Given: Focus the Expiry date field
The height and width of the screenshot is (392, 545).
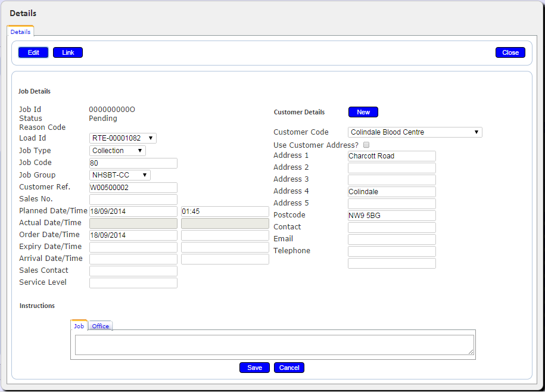Looking at the screenshot, I should 133,247.
